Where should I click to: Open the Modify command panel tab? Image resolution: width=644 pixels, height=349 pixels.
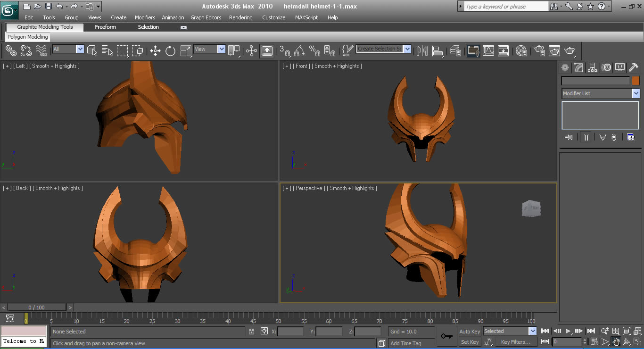[578, 67]
